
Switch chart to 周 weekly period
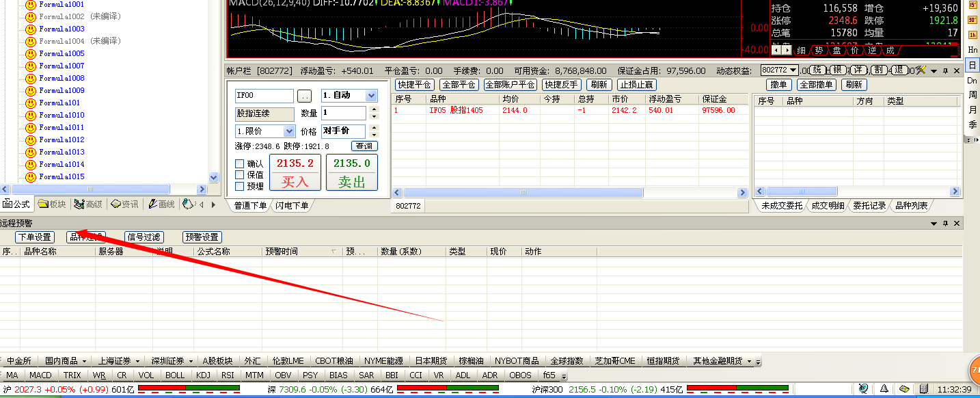[972, 95]
